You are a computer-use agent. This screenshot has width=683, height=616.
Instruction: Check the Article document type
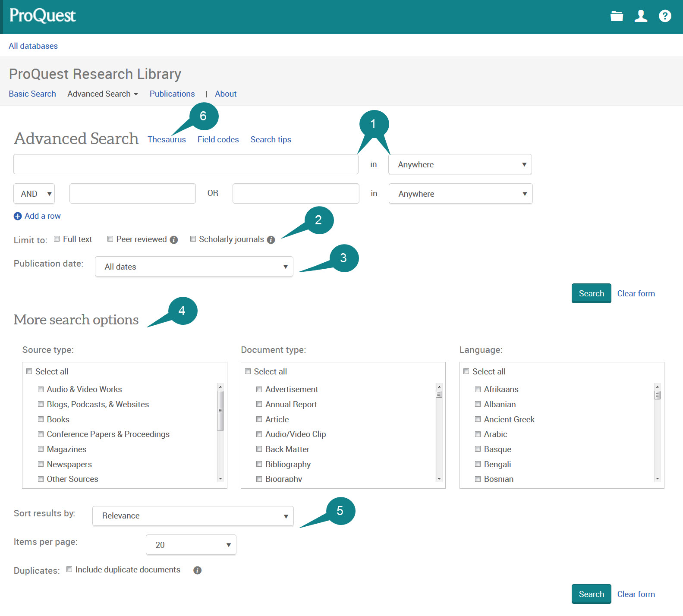tap(259, 419)
